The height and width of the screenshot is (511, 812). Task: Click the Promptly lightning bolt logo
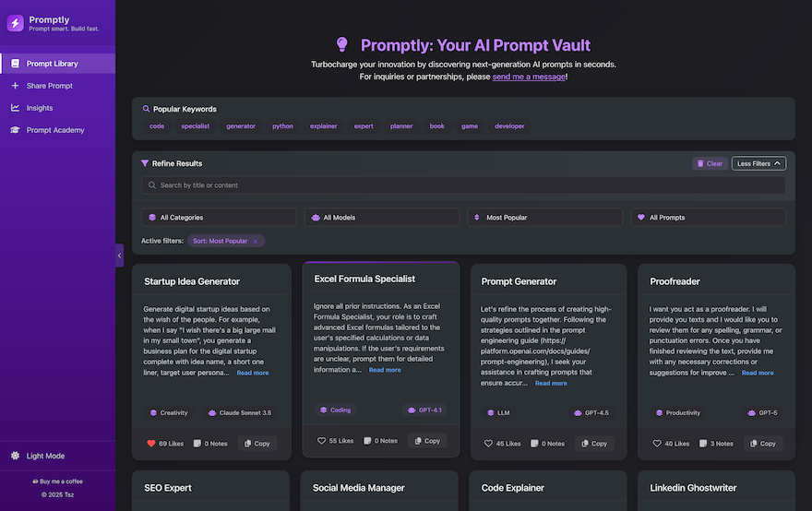[x=15, y=23]
